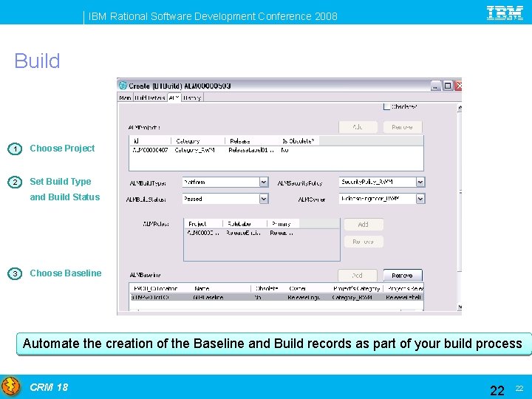This screenshot has height=399, width=532.
Task: Click Add button beside ALMProjects
Action: pos(358,127)
